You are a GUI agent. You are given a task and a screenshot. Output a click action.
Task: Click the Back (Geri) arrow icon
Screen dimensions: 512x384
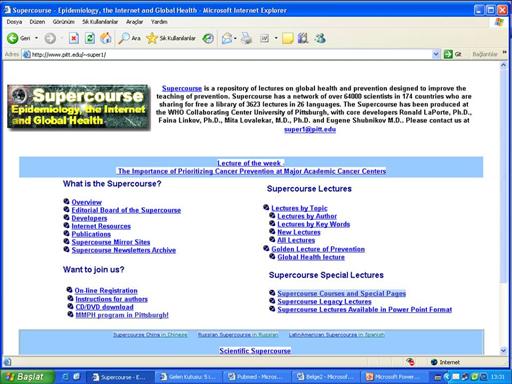pyautogui.click(x=13, y=38)
